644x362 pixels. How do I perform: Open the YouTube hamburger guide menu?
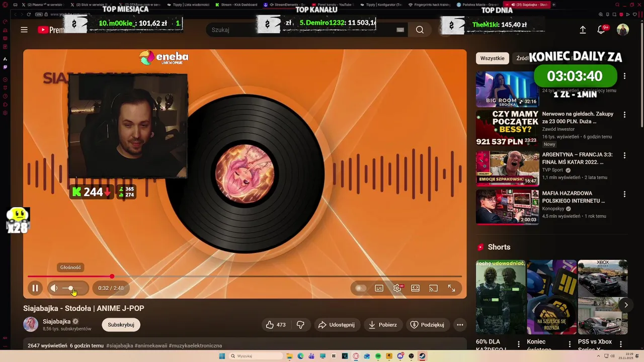tap(24, 30)
